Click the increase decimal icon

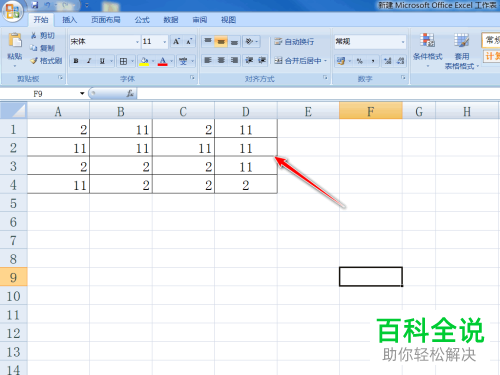[x=387, y=61]
